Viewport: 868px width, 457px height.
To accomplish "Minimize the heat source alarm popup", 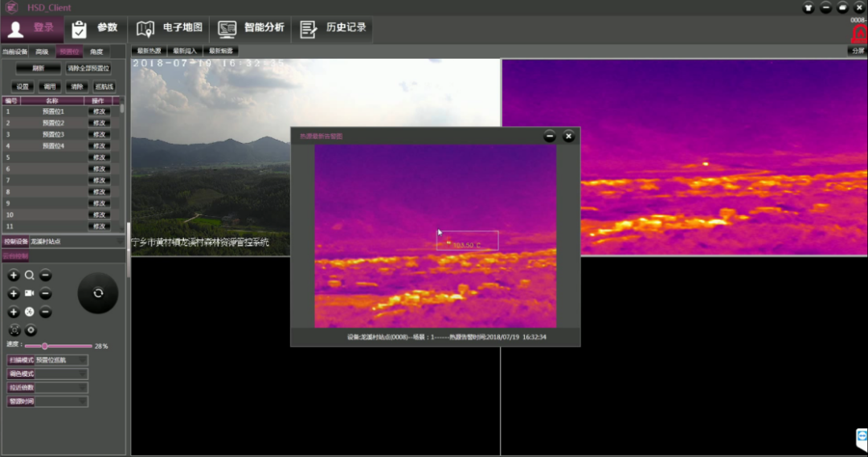I will click(550, 137).
